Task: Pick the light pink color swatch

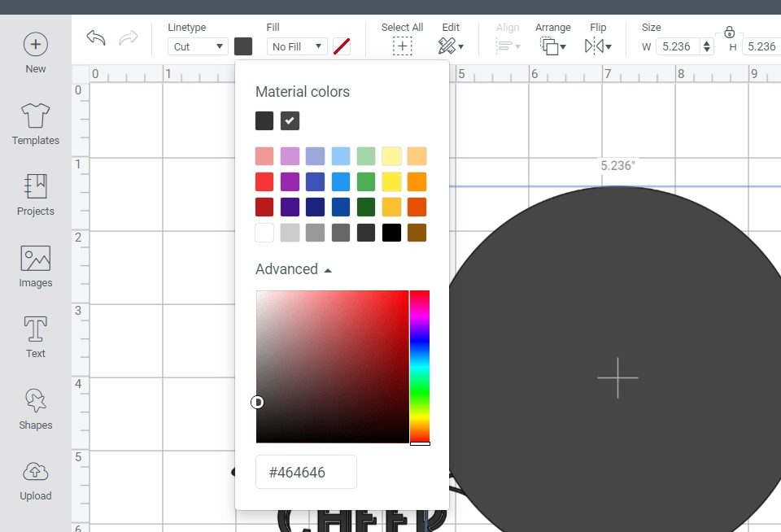Action: coord(264,156)
